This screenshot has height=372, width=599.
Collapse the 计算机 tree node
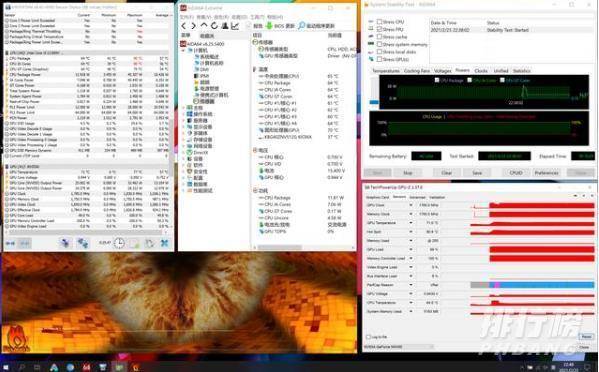click(184, 50)
